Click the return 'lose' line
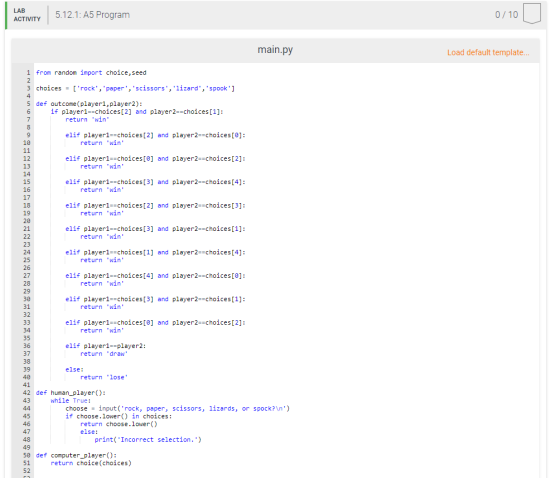 [x=104, y=377]
